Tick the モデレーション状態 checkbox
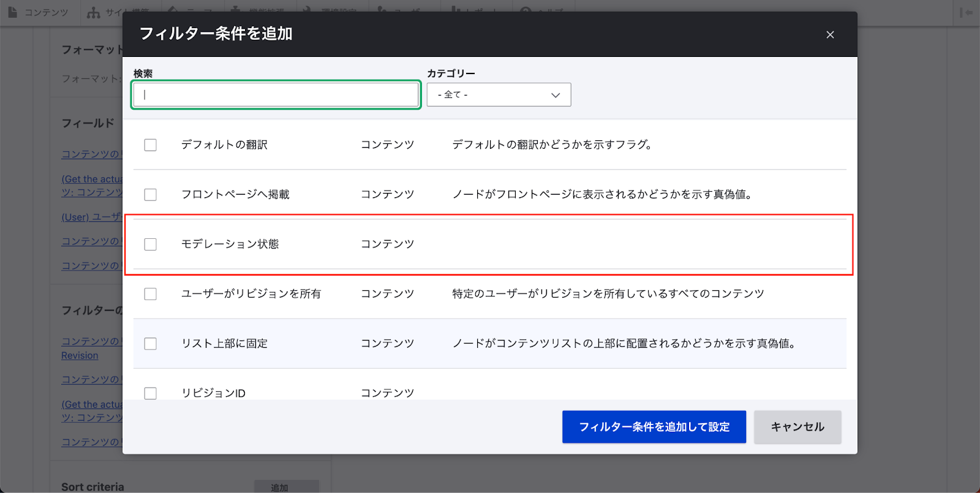 point(150,244)
